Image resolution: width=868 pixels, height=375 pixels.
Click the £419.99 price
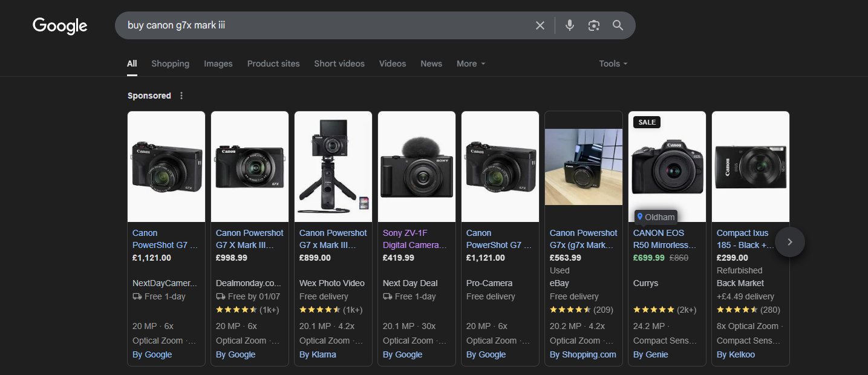399,258
